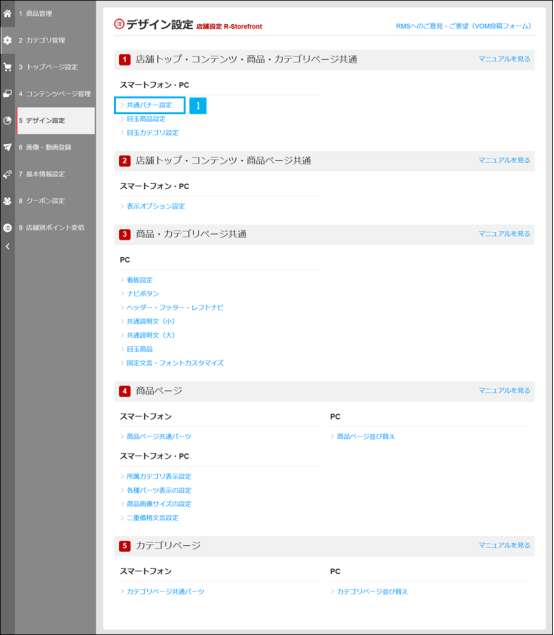Open マニュアルを見る for section 1
The width and height of the screenshot is (554, 635).
(504, 59)
